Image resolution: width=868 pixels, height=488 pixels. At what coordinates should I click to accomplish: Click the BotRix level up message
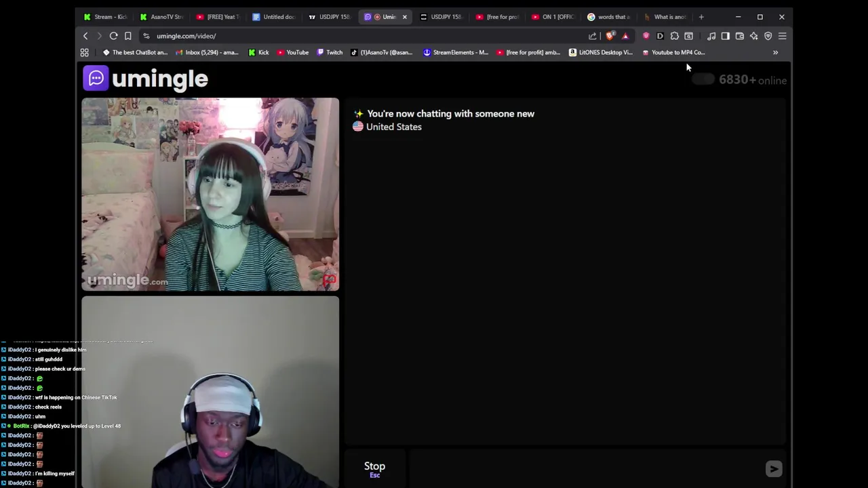[x=66, y=426]
